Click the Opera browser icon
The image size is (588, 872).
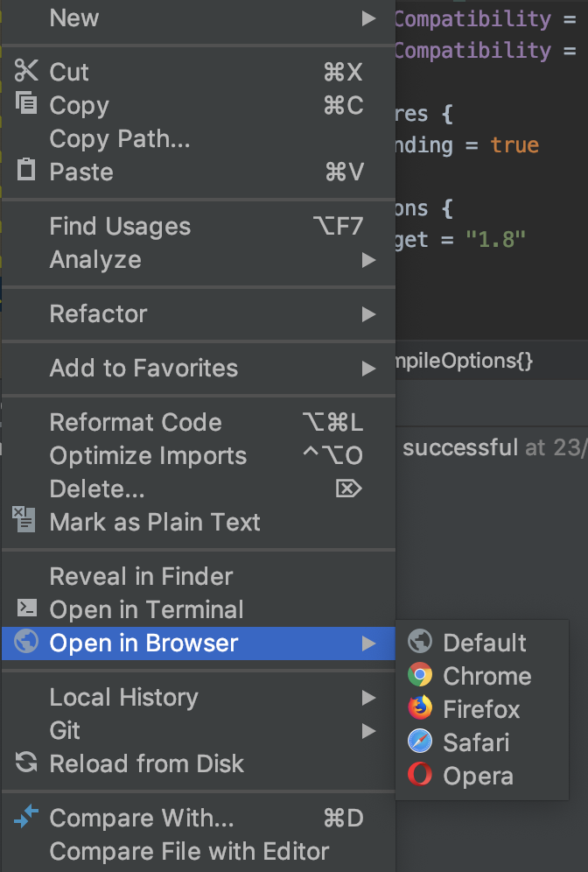pos(420,776)
